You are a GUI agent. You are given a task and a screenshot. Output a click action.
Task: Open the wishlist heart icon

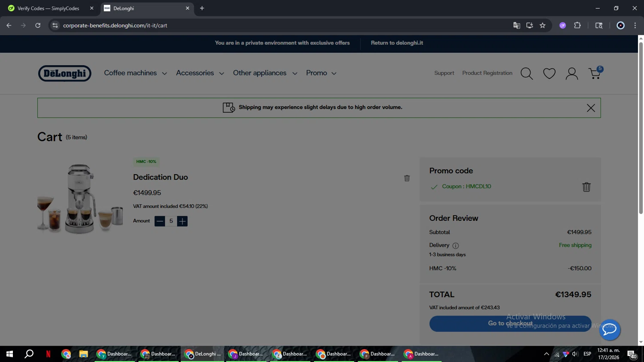tap(549, 74)
